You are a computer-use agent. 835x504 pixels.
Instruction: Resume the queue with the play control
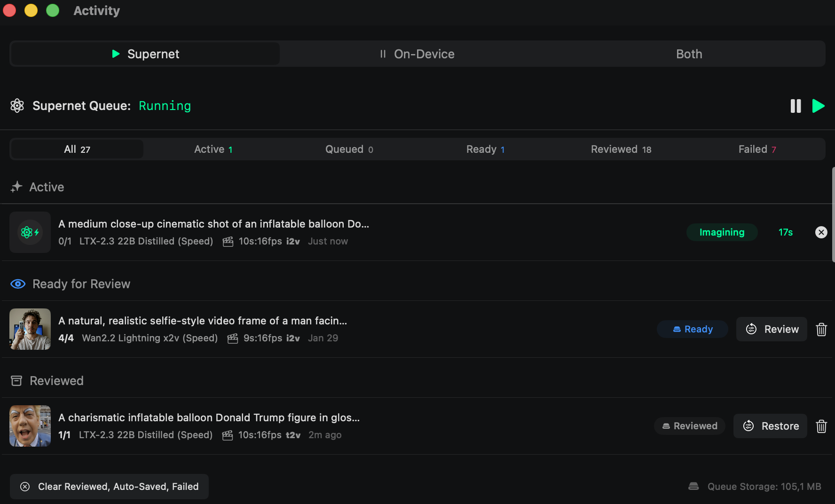pyautogui.click(x=819, y=106)
